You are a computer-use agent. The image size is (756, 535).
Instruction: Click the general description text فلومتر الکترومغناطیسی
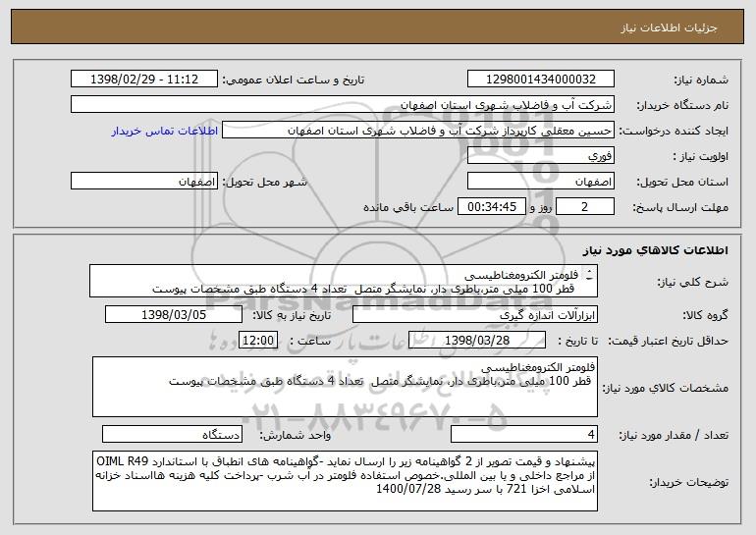(521, 275)
